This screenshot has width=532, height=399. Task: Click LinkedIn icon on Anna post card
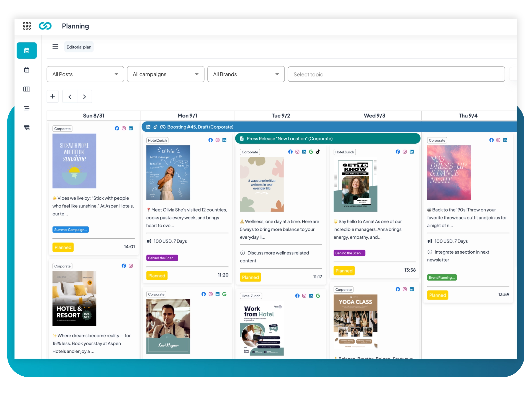411,152
